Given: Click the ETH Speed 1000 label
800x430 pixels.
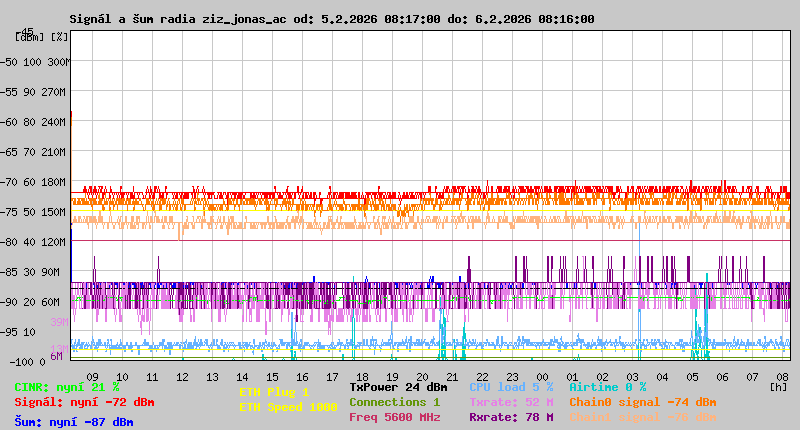Looking at the screenshot, I should point(288,407).
